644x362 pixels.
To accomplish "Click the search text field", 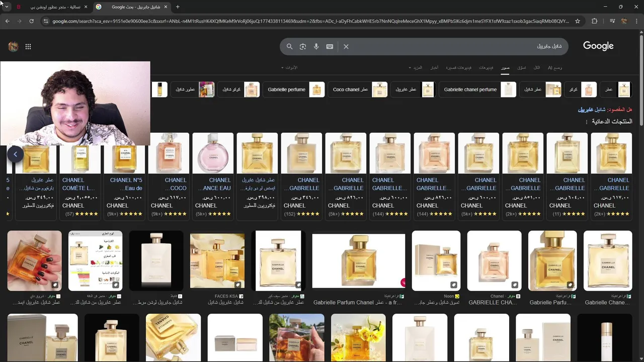I will coord(458,46).
